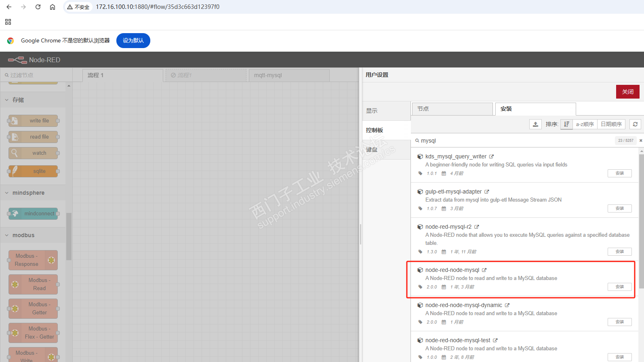This screenshot has height=362, width=644.
Task: Install the gulp-etl-mysql-adapter module
Action: (620, 208)
